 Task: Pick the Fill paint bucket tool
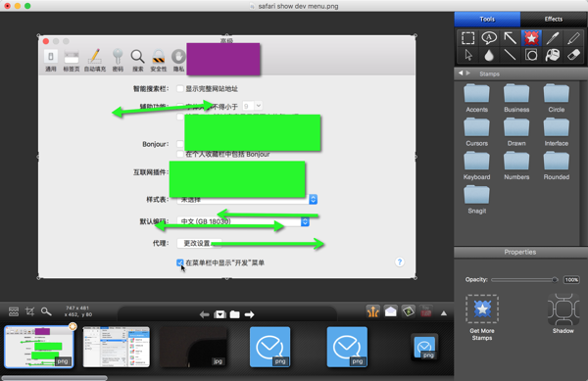(x=552, y=55)
